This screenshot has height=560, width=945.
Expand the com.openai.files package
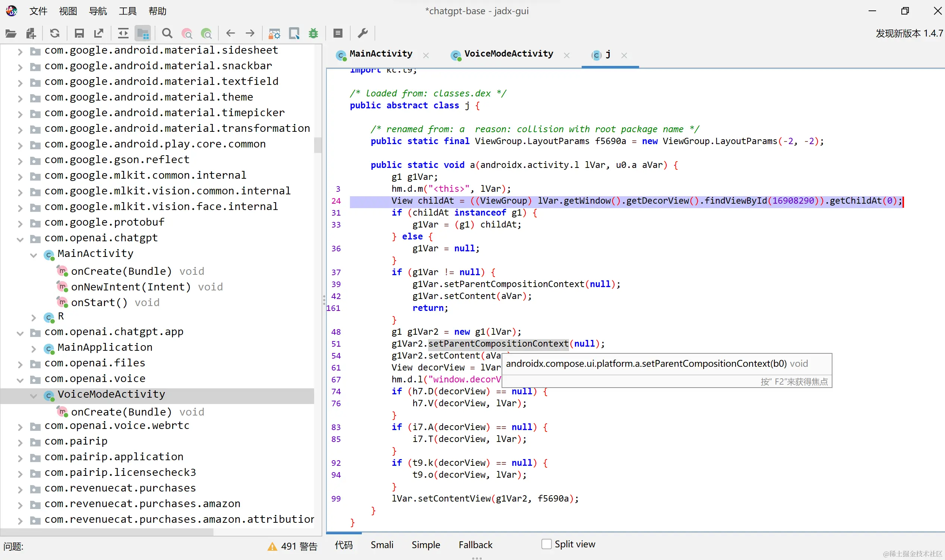coord(20,365)
